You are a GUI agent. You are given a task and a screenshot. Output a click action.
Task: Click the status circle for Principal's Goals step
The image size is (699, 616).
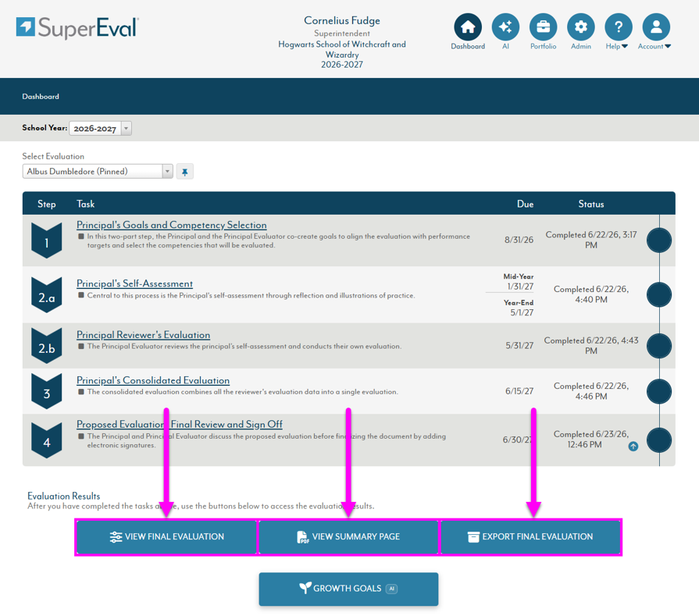coord(659,240)
